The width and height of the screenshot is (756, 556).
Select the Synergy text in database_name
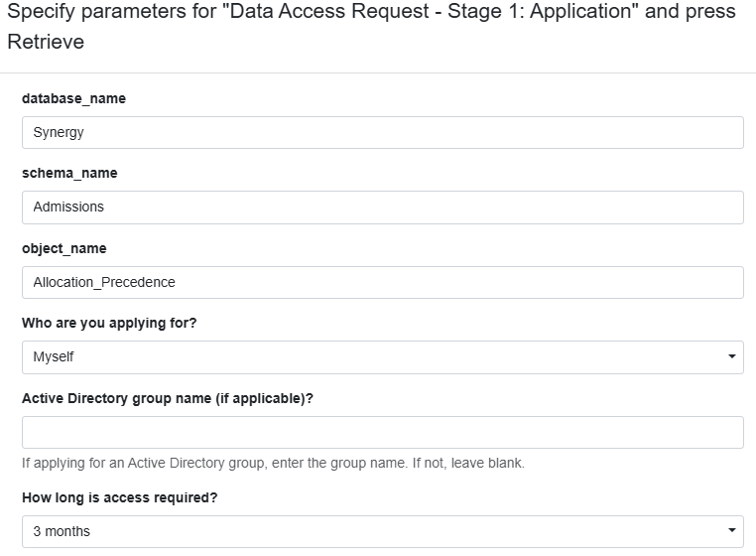click(x=59, y=133)
